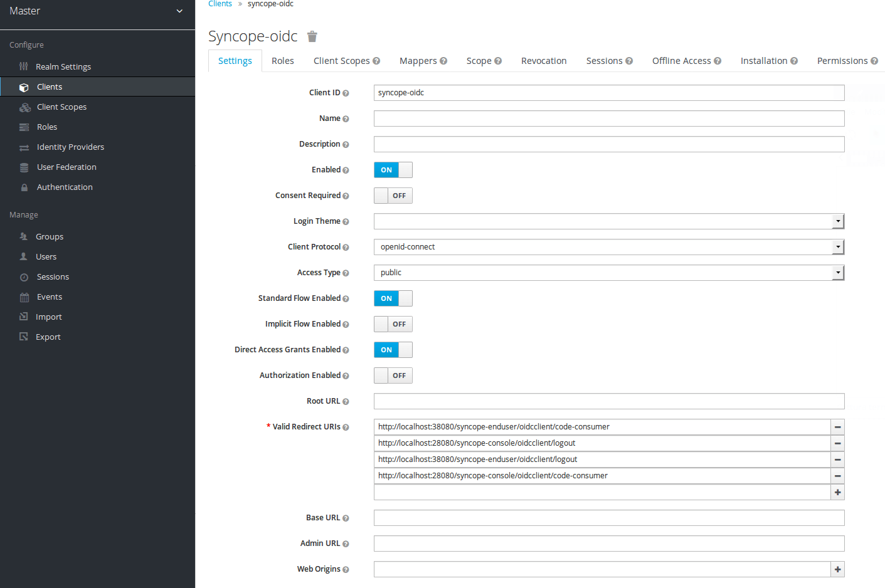Viewport: 885px width, 588px height.
Task: Click the Roles list icon in sidebar
Action: click(24, 127)
